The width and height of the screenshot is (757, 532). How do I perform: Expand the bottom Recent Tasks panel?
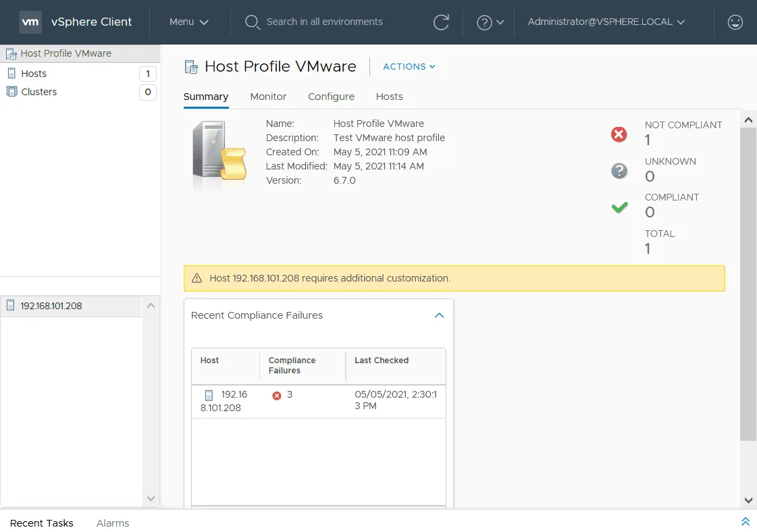click(745, 522)
